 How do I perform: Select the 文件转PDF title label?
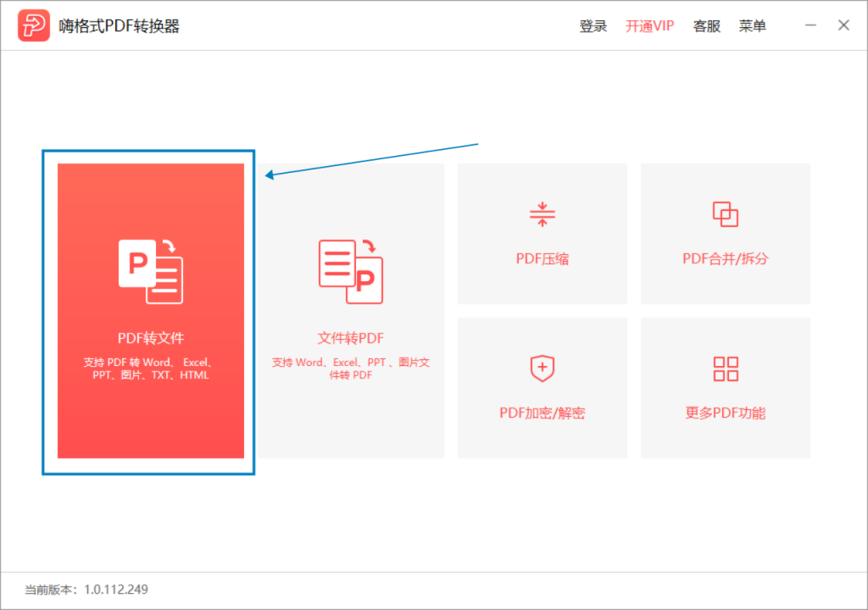(x=350, y=338)
